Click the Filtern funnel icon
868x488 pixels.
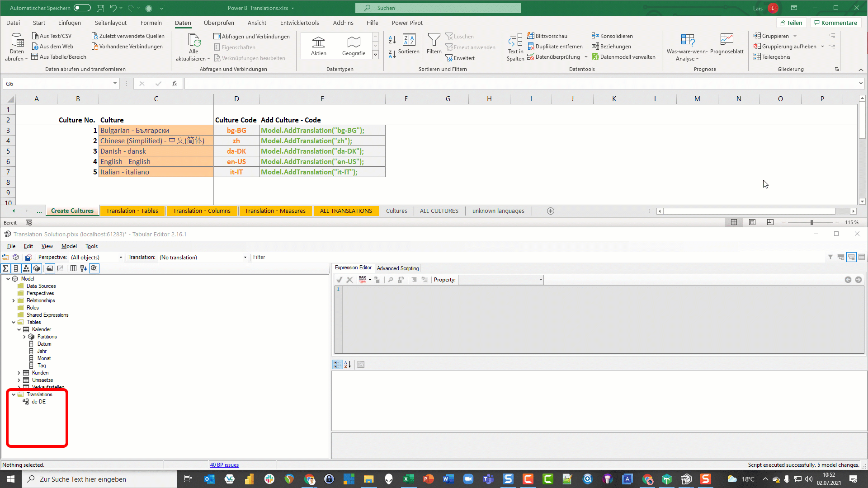(x=434, y=44)
